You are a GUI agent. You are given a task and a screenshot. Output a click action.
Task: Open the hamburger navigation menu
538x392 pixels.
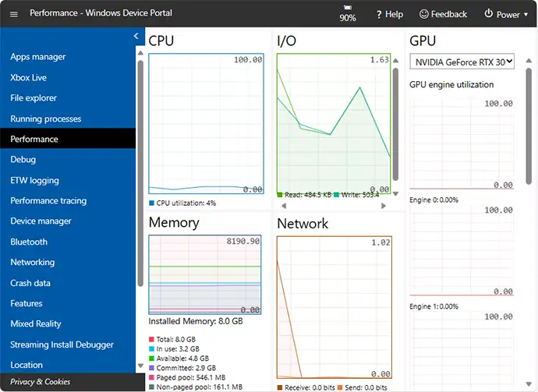pyautogui.click(x=14, y=14)
